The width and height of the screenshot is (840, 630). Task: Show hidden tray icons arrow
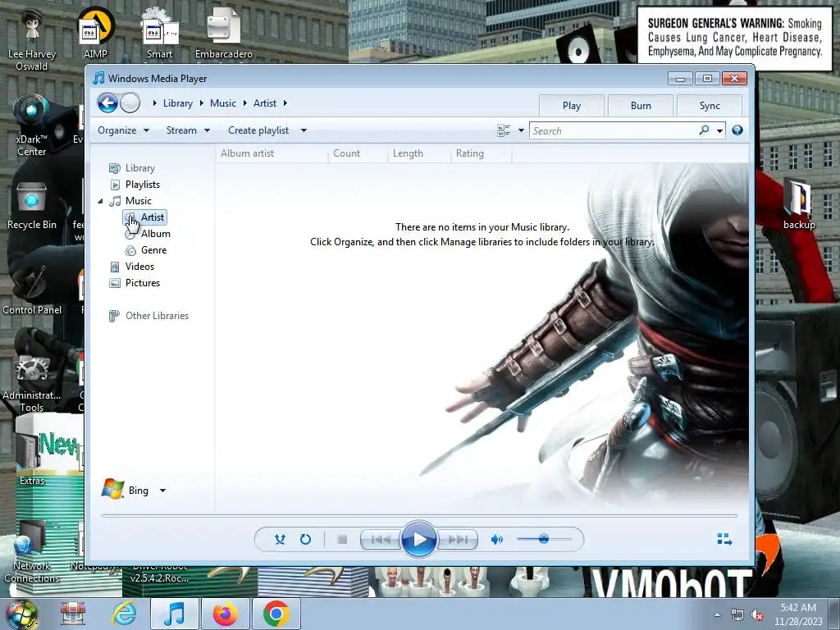click(717, 615)
